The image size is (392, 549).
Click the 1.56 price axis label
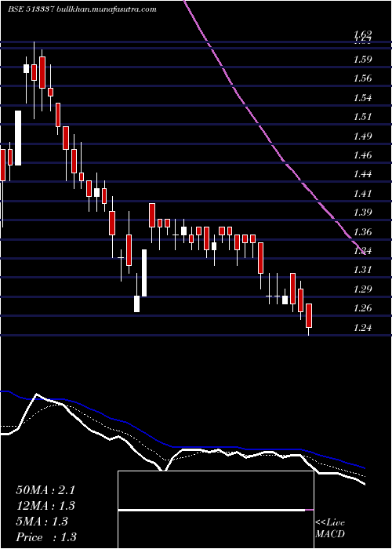click(x=362, y=78)
